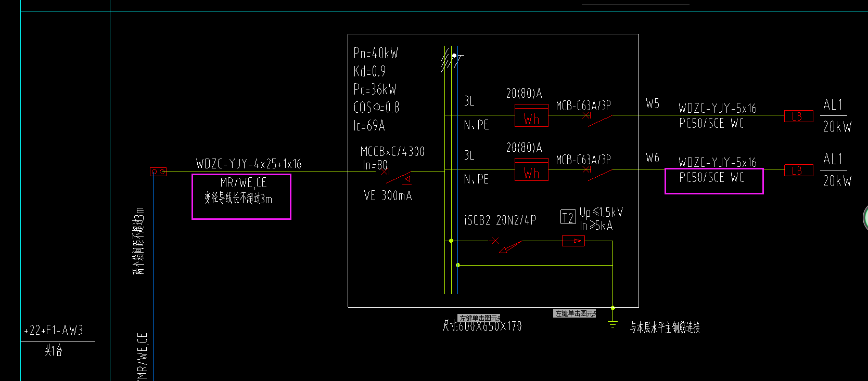Click the +22+F1-AW3 panel name

tap(54, 330)
